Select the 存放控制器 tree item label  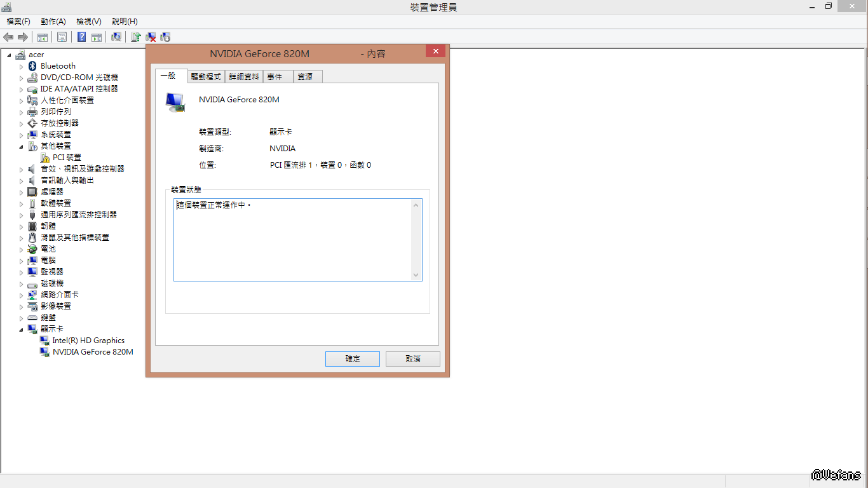coord(60,123)
